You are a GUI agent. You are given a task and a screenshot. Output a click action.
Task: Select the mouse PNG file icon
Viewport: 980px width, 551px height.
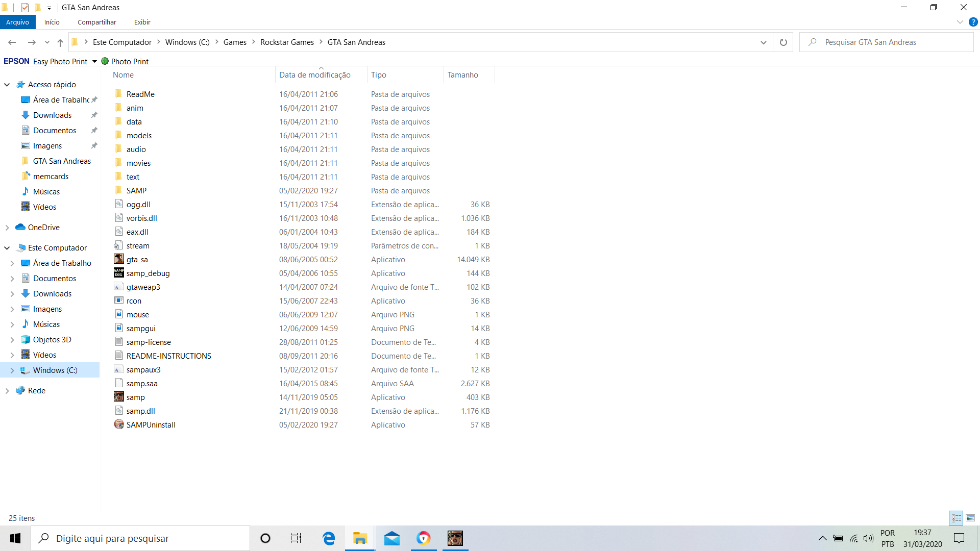coord(119,314)
